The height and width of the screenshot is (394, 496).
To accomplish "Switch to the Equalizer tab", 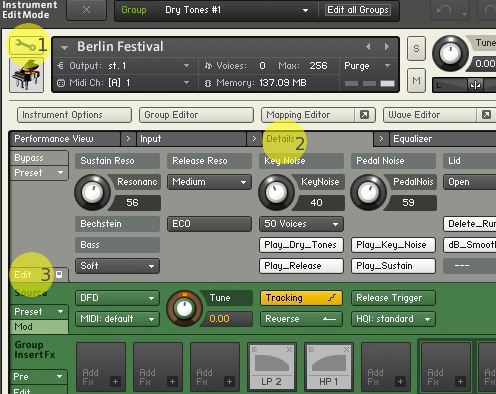I will click(x=443, y=139).
